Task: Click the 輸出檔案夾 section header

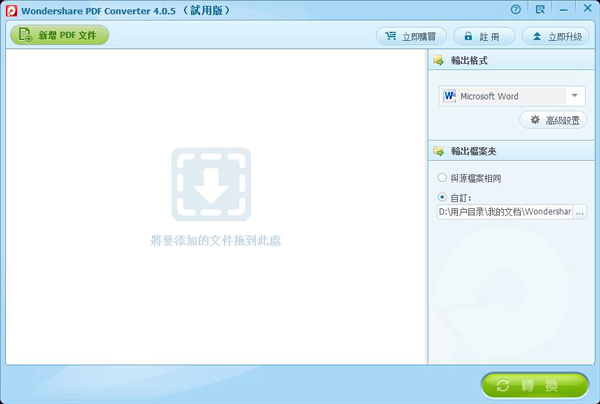Action: 512,151
